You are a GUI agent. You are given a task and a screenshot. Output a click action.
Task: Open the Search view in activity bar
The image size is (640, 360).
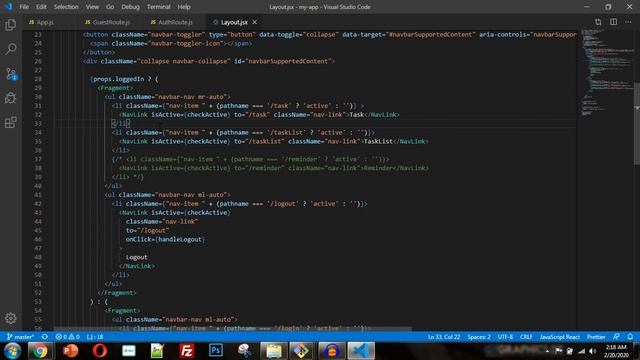pos(11,49)
